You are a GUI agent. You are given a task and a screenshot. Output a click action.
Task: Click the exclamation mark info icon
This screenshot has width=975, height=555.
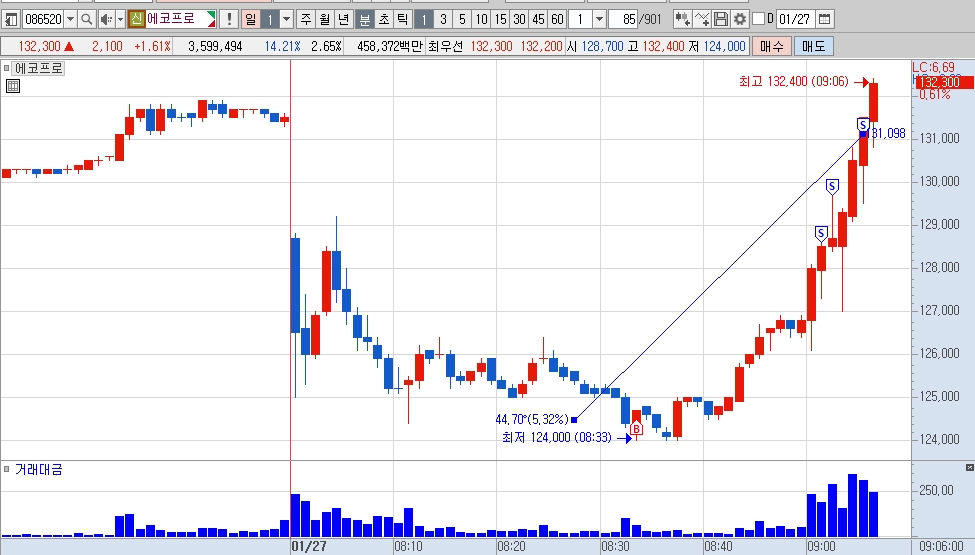pyautogui.click(x=229, y=19)
